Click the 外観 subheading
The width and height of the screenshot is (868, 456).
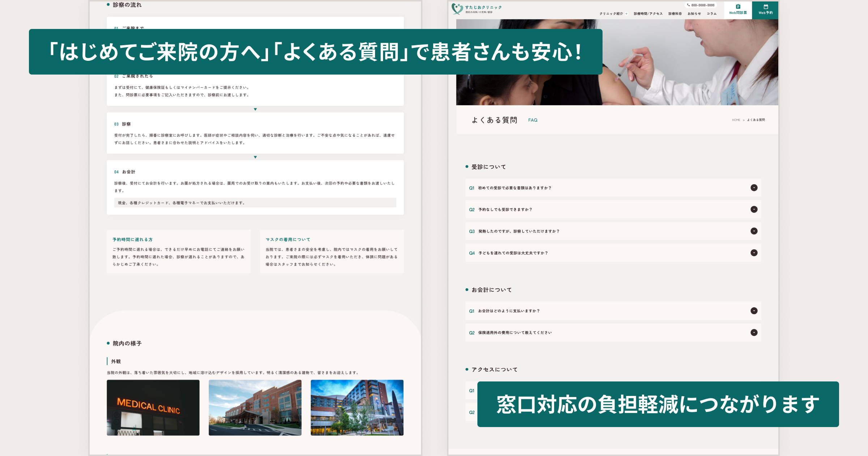pos(116,362)
